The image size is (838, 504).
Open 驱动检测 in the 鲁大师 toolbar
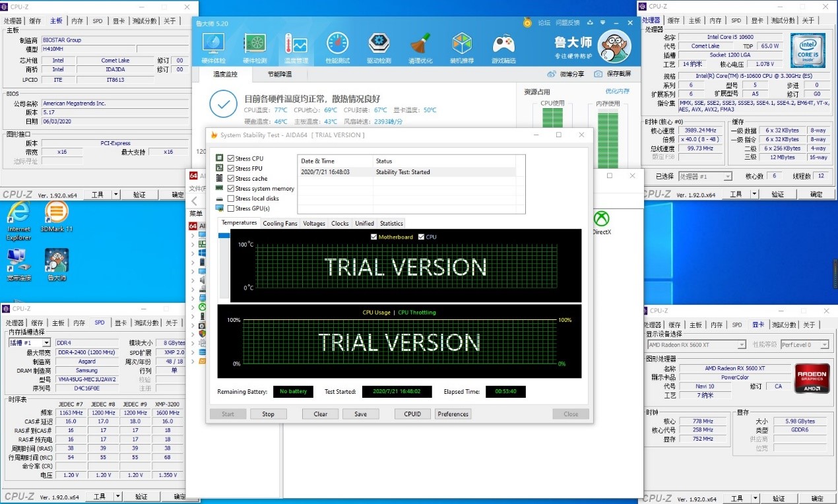(x=379, y=48)
